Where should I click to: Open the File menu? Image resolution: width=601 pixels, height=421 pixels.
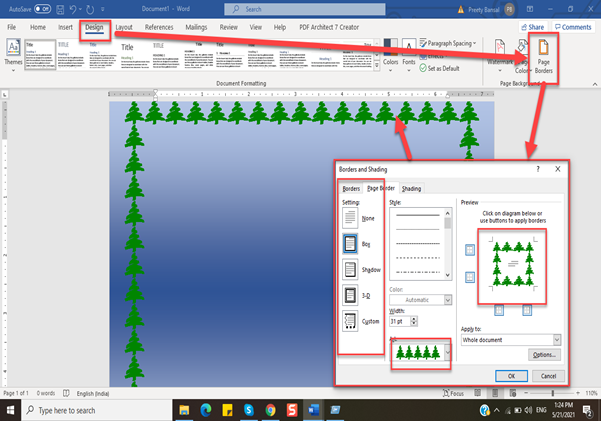(11, 27)
